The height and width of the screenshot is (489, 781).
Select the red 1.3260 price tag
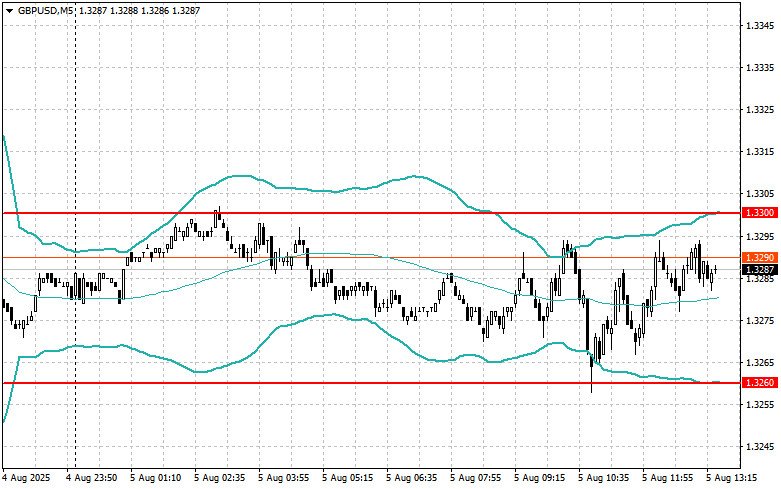coord(759,383)
